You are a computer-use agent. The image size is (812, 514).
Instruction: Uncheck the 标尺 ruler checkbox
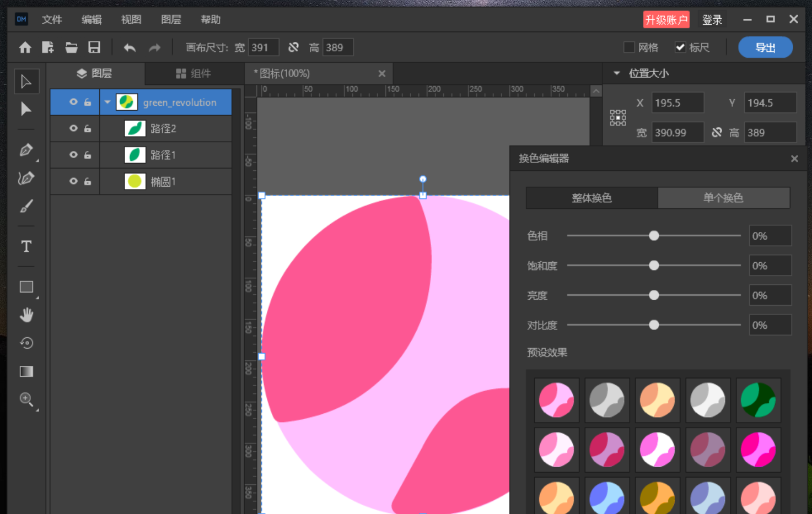(680, 47)
